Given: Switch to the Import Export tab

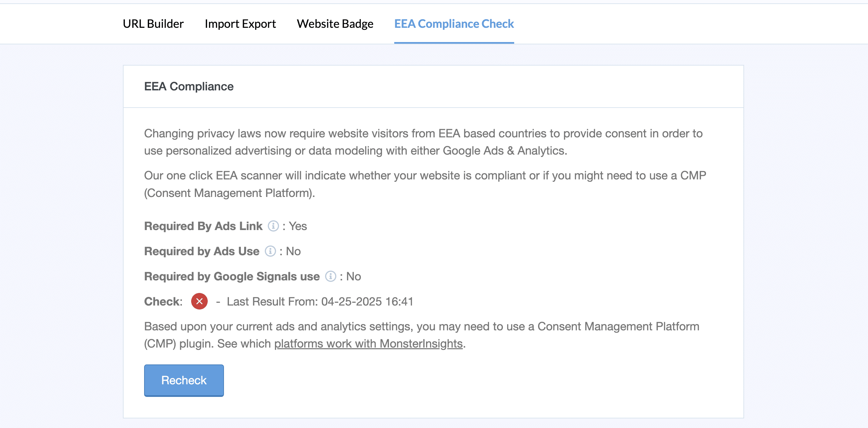Looking at the screenshot, I should click(240, 24).
